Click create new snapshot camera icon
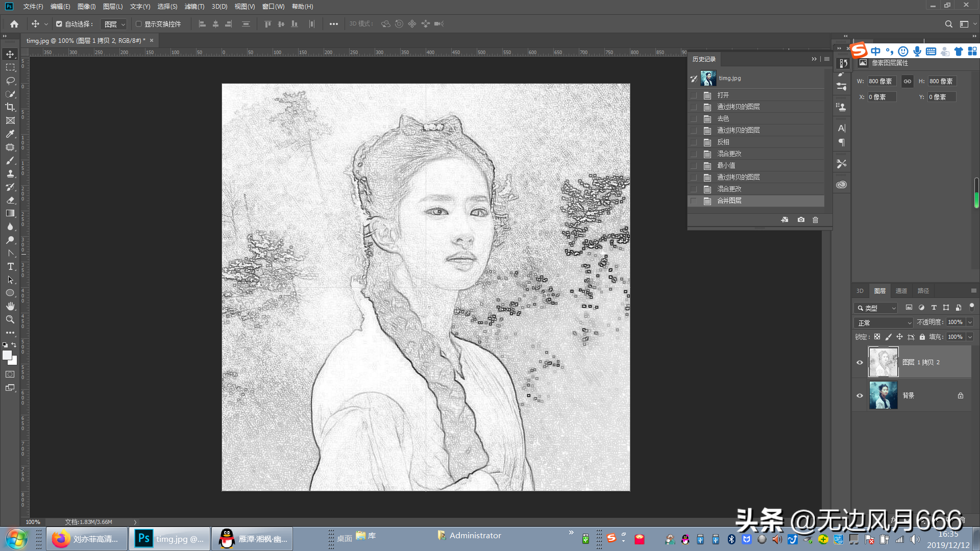The width and height of the screenshot is (980, 551). point(801,220)
